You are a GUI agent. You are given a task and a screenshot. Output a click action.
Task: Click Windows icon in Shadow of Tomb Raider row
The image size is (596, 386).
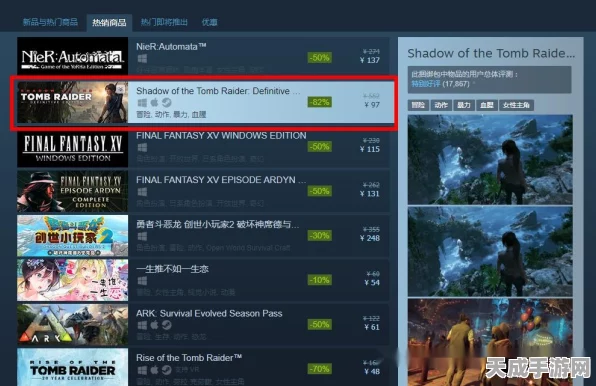click(142, 103)
